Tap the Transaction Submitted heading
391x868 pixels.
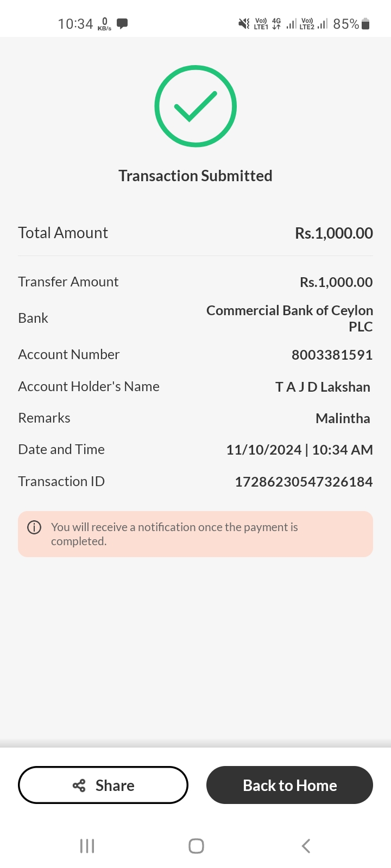tap(195, 176)
